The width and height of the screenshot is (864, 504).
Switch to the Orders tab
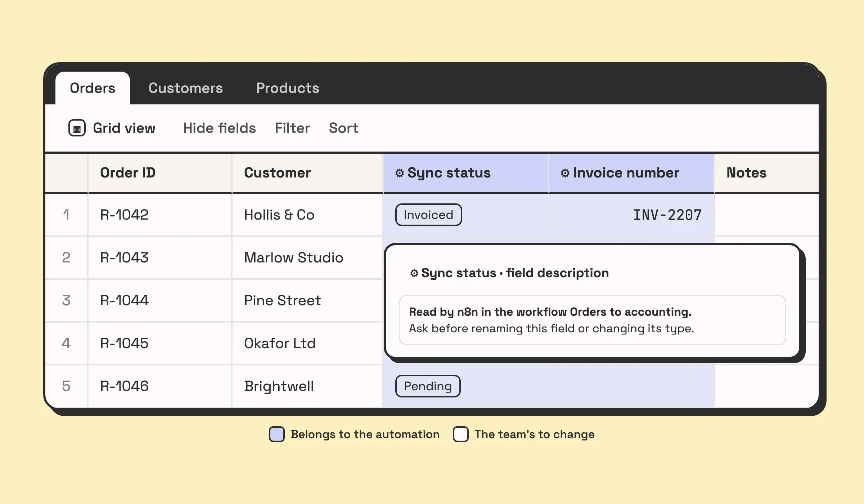click(93, 88)
